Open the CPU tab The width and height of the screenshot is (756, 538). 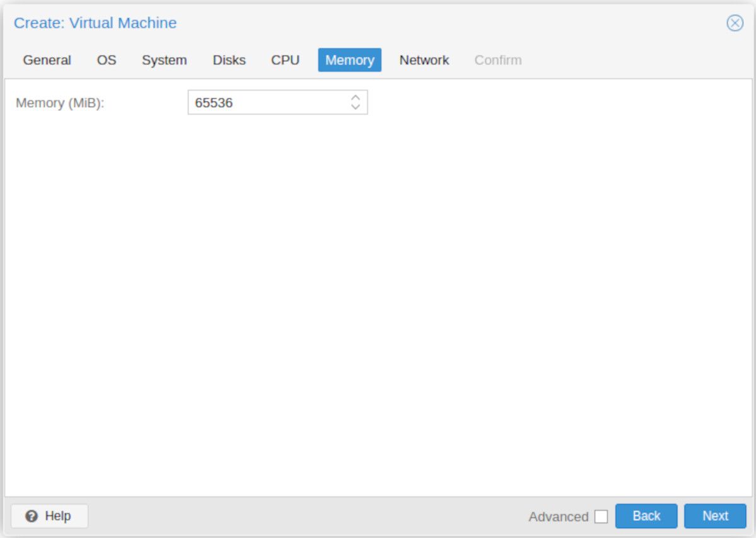285,60
